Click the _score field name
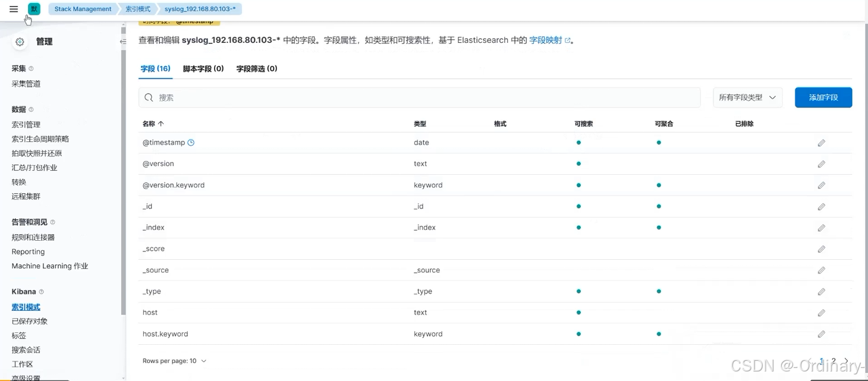Image resolution: width=868 pixels, height=381 pixels. click(x=153, y=249)
